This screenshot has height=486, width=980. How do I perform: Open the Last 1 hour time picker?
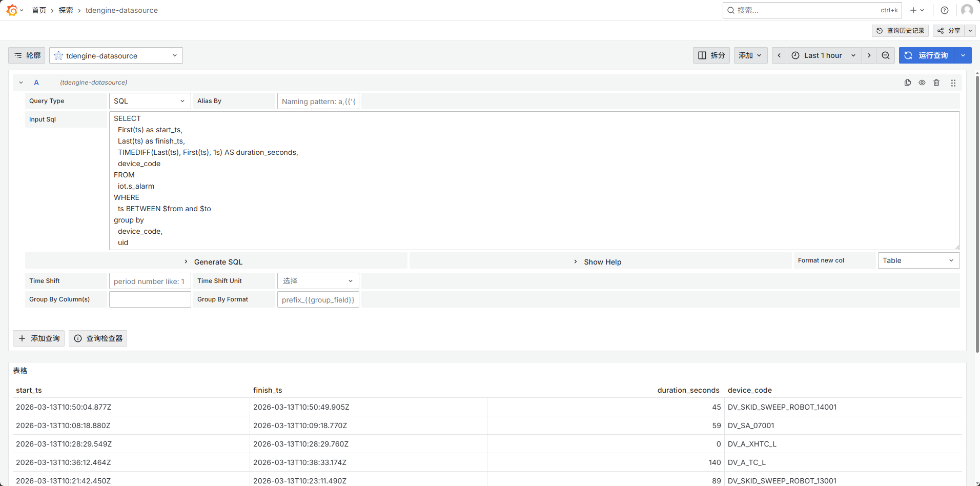pos(823,55)
